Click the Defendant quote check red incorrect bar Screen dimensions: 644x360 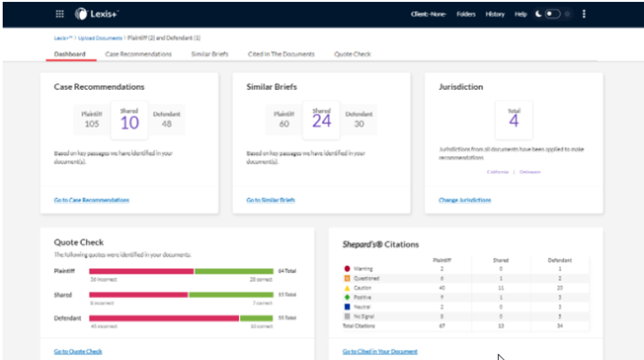click(x=164, y=318)
